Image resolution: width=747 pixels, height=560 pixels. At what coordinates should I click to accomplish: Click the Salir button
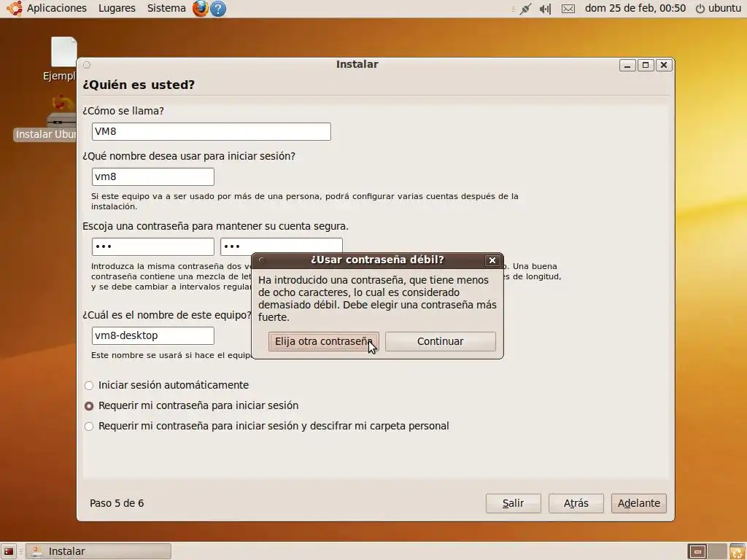pos(513,503)
